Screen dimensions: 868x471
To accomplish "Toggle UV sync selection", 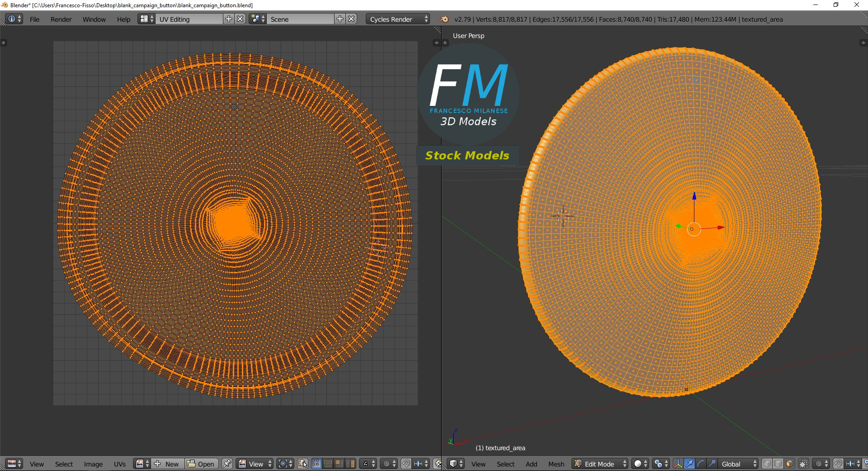I will click(x=303, y=464).
